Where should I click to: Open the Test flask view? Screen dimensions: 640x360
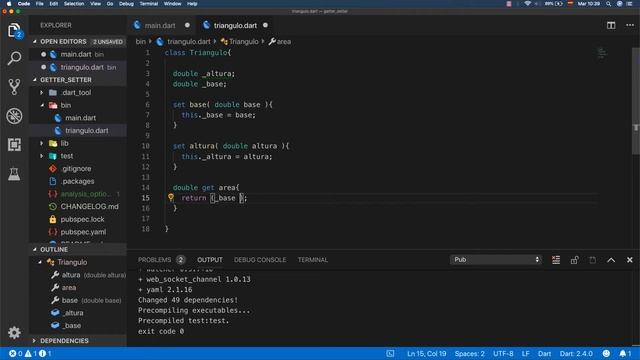pos(14,173)
